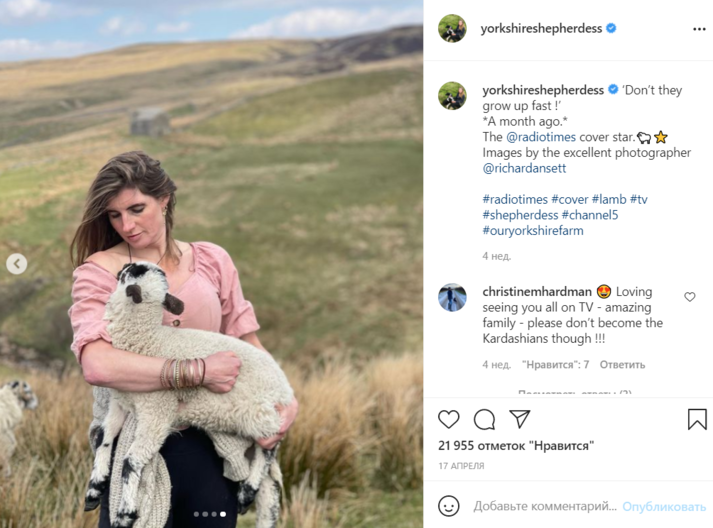Open christinemhardman's avatar
Viewport: 713px width, 528px height.
point(452,297)
